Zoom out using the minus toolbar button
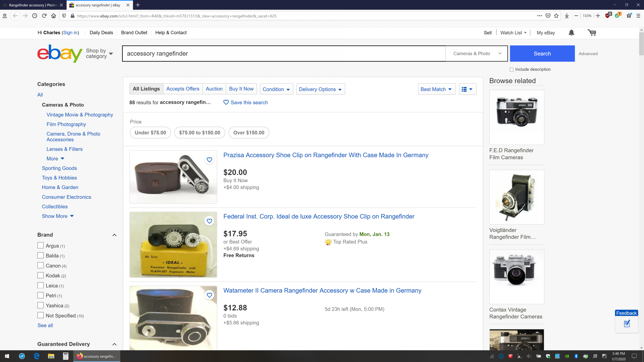Screen dimensions: 644x362 click(576, 16)
